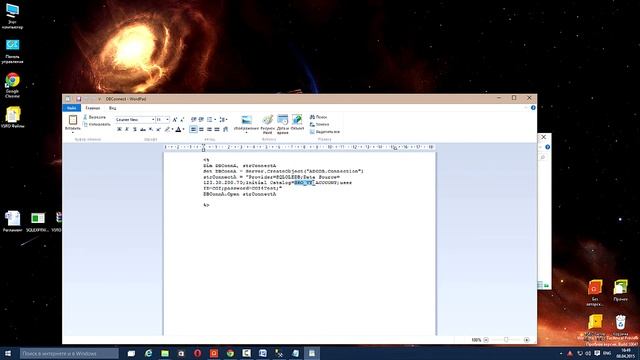
Task: Insert date and time (Дата и время)
Action: point(282,124)
